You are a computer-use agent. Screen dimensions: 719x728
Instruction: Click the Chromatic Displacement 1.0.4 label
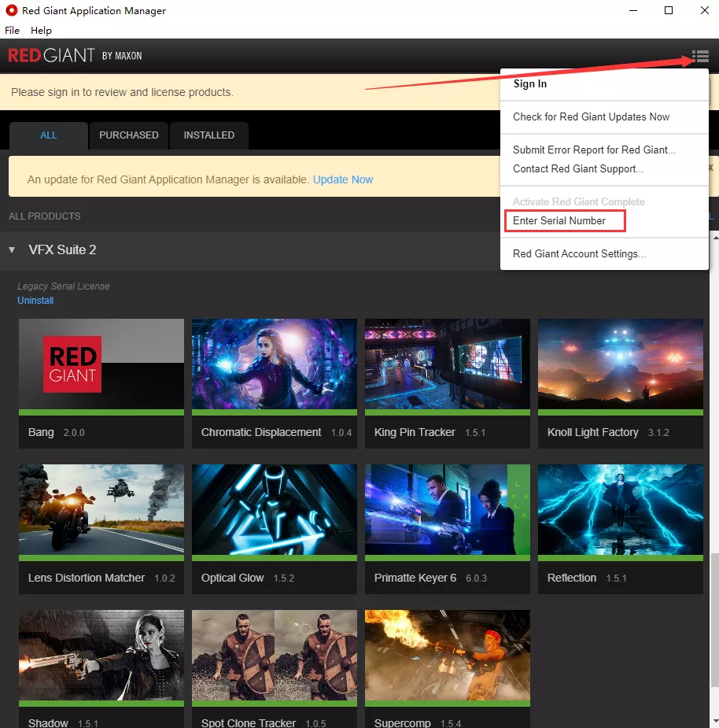pyautogui.click(x=276, y=432)
